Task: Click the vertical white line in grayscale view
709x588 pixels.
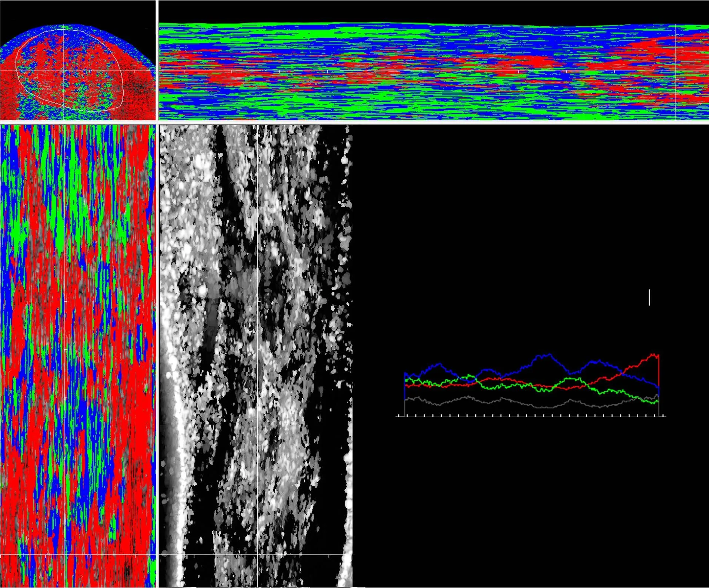Action: tap(257, 333)
